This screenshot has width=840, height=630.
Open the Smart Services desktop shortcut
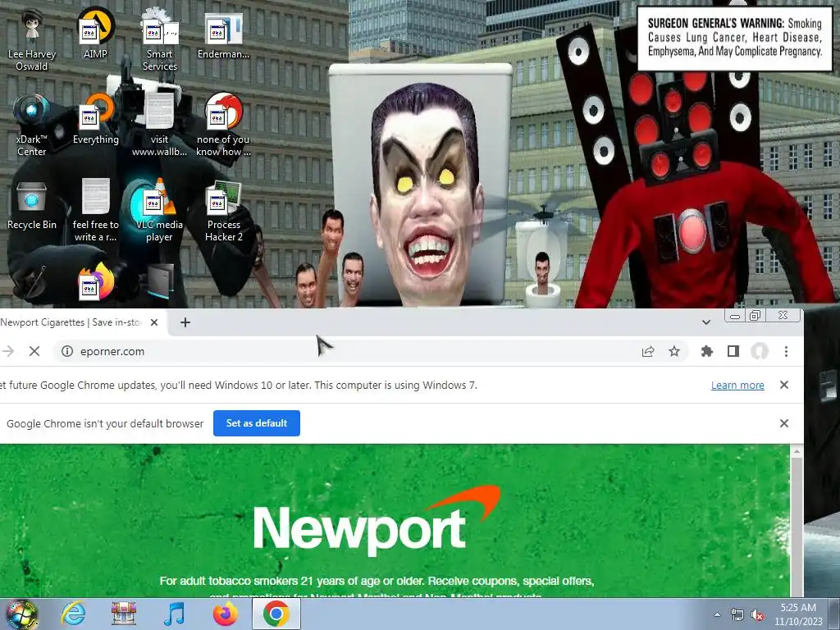159,39
